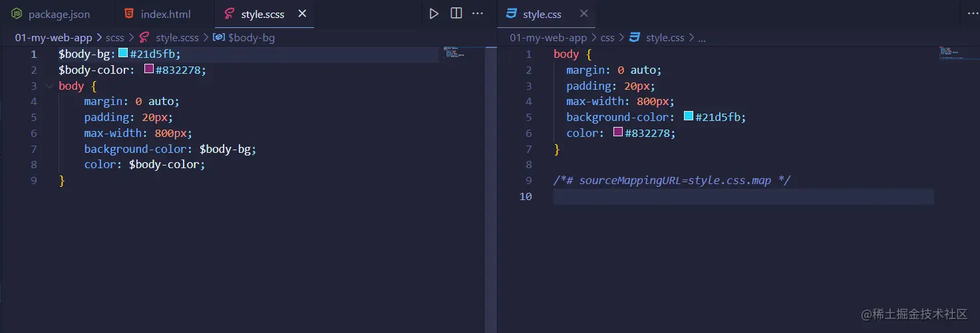Click the Node.js icon on package.json tab
Screen dimensions: 980x333
coord(17,14)
